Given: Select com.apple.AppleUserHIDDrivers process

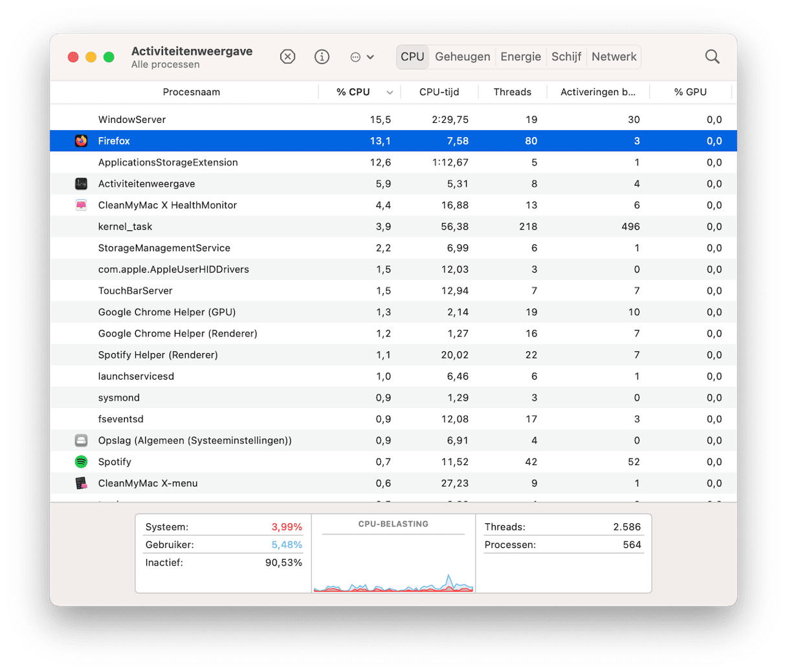Looking at the screenshot, I should [x=393, y=269].
